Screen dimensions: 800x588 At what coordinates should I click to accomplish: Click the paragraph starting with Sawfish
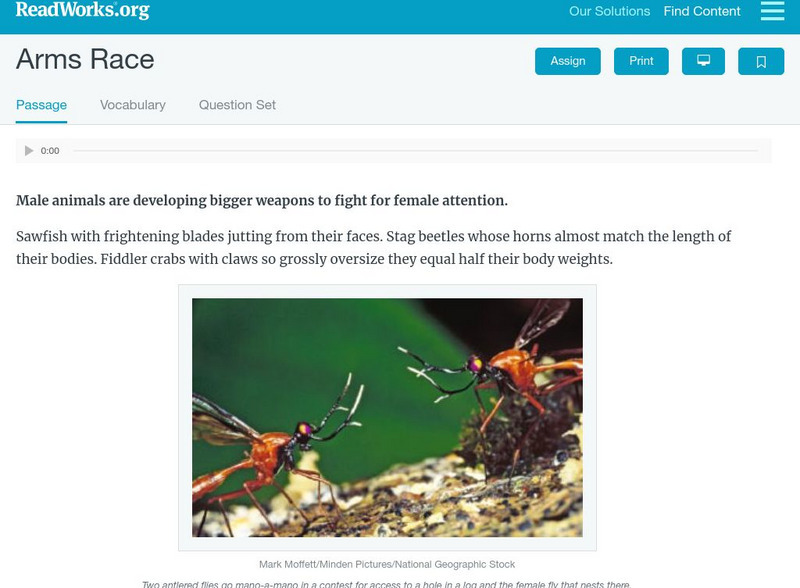pos(373,248)
